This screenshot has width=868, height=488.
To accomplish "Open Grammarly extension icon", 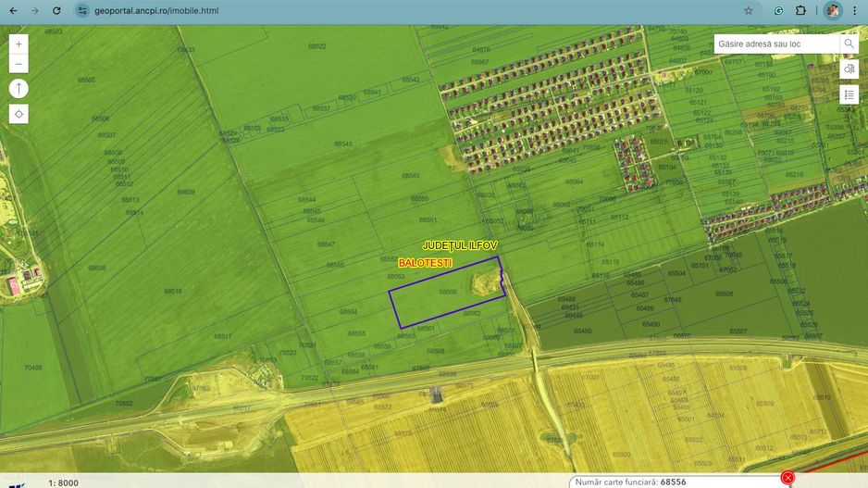I will pyautogui.click(x=778, y=10).
